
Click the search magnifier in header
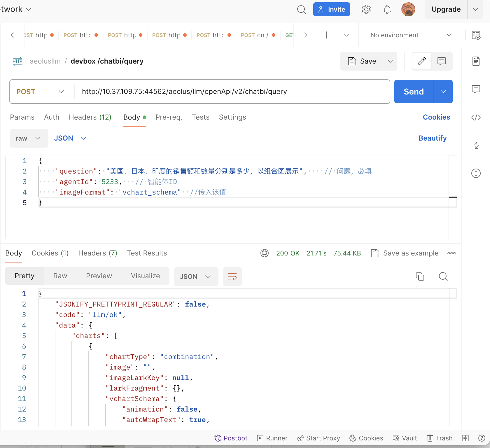click(x=301, y=9)
